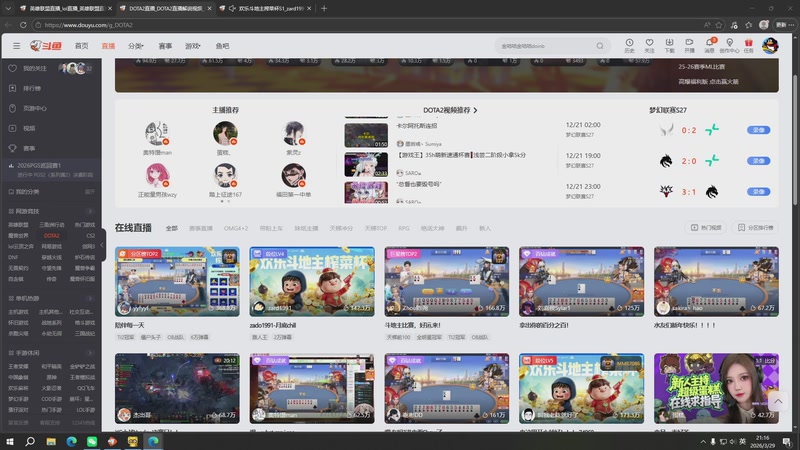Screen dimensions: 800x450
Task: Open the hamburger menu beside Douyu logo
Action: [16, 46]
